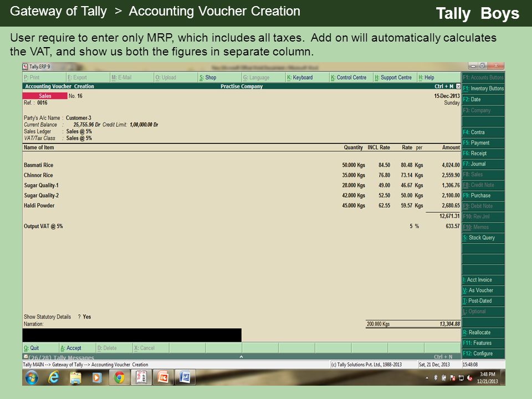Image resolution: width=532 pixels, height=399 pixels.
Task: Click the Bluetooth icon in system tray
Action: point(436,377)
